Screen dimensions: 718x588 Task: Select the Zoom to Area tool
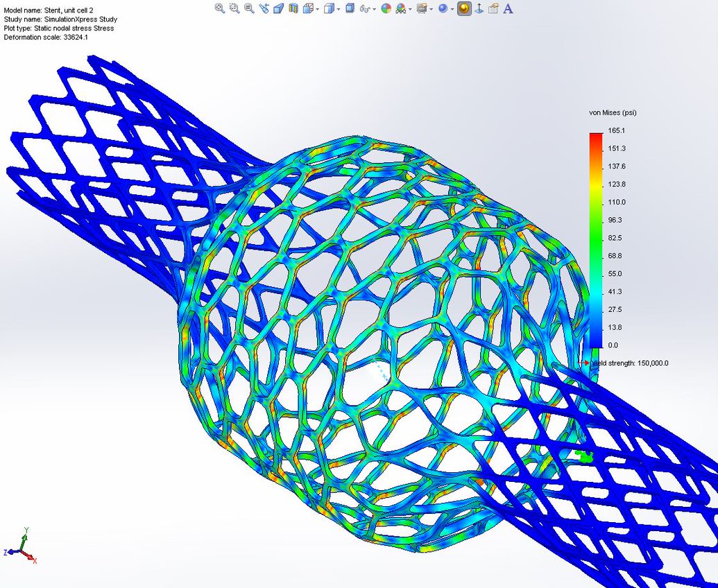point(234,8)
